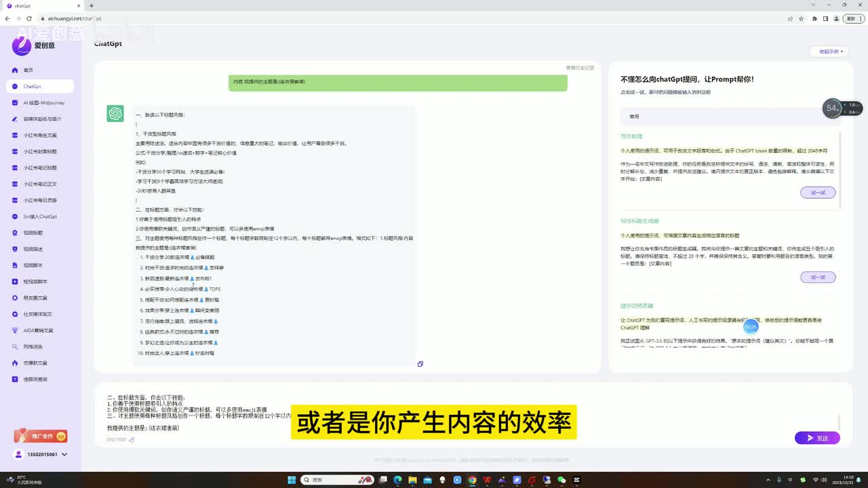Switch to the chatGpt browser tab

click(41, 5)
